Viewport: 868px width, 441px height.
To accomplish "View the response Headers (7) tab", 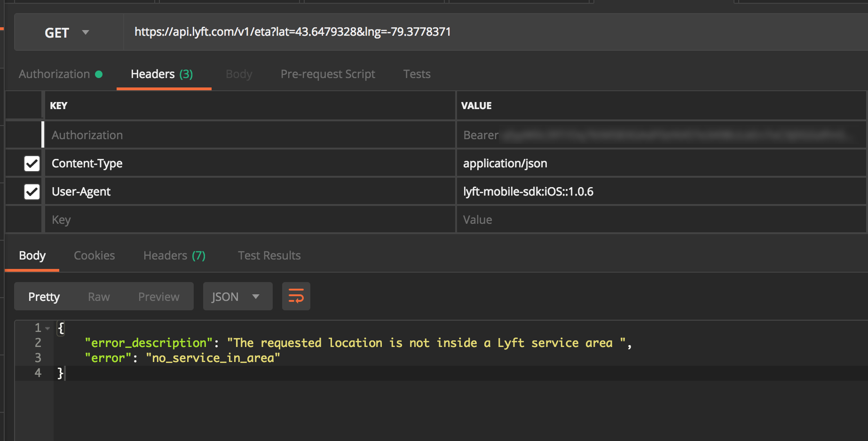I will [174, 256].
